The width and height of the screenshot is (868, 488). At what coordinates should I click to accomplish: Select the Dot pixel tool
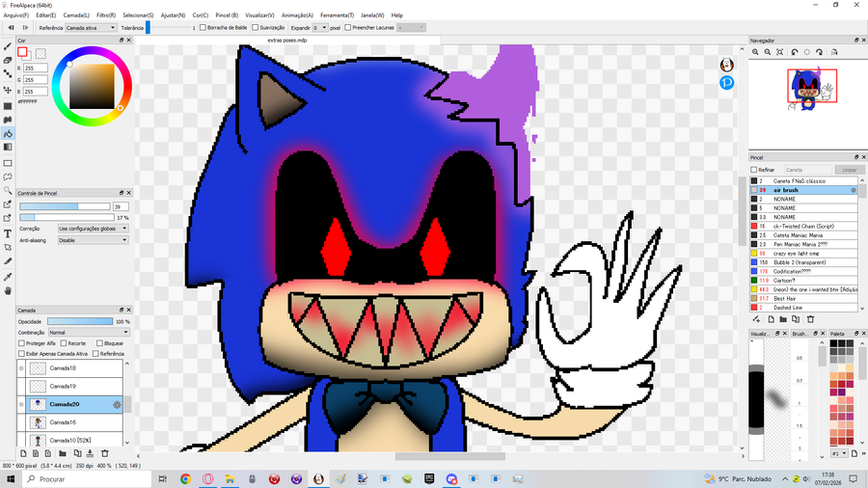pos(8,73)
